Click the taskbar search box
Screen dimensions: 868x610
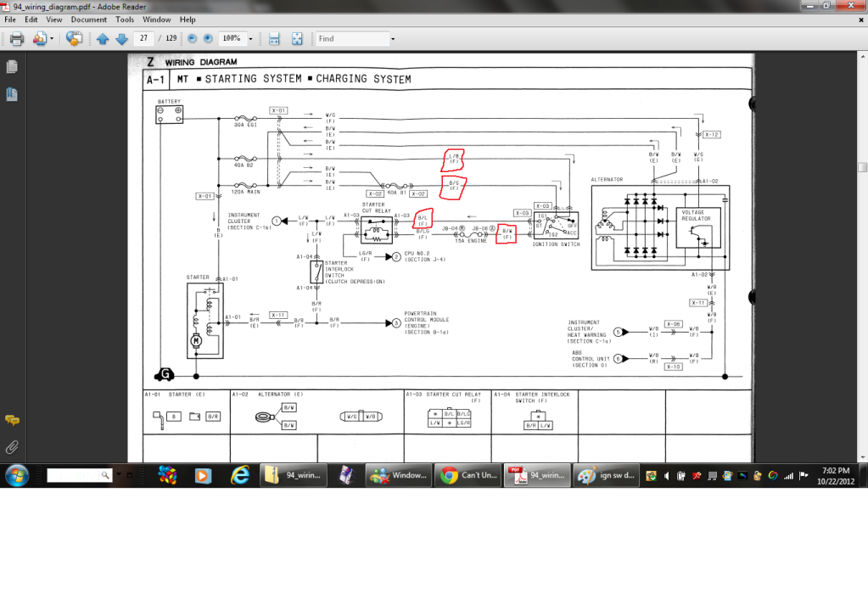(x=79, y=475)
